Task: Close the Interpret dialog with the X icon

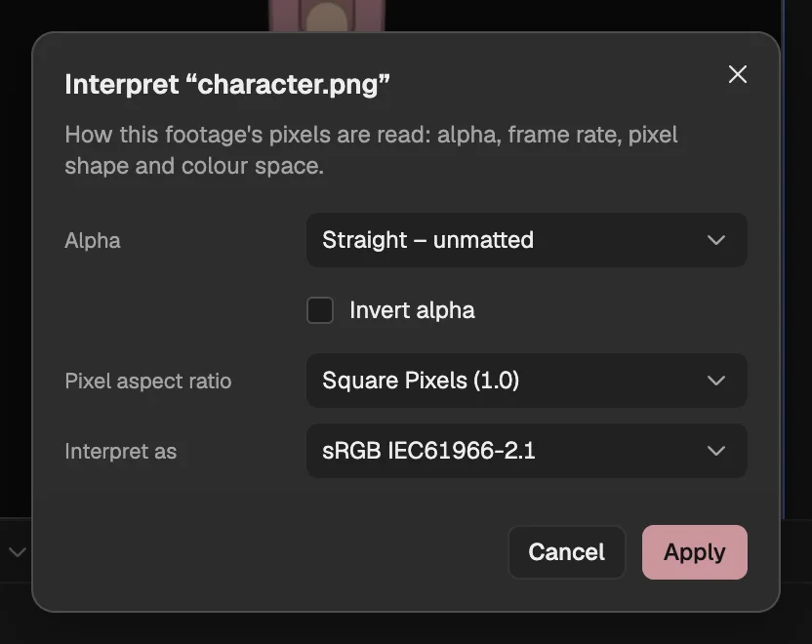Action: (738, 74)
